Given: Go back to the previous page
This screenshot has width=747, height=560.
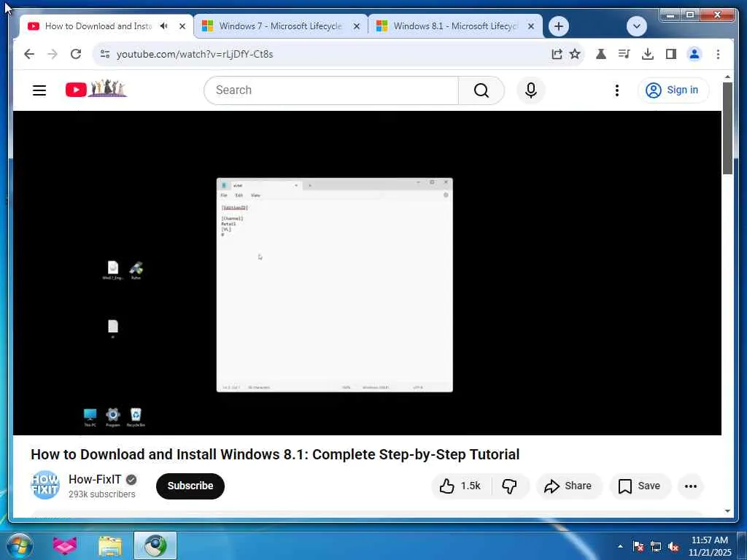Looking at the screenshot, I should (29, 54).
